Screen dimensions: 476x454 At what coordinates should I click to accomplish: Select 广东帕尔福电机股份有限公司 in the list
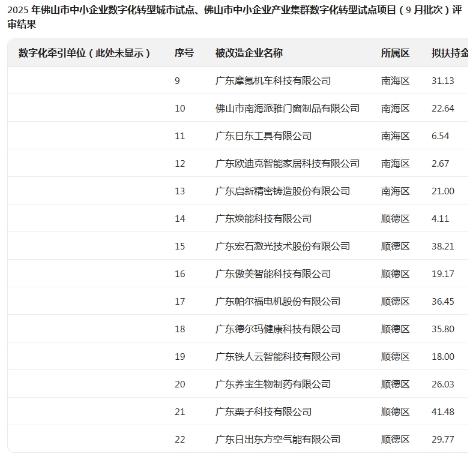277,301
